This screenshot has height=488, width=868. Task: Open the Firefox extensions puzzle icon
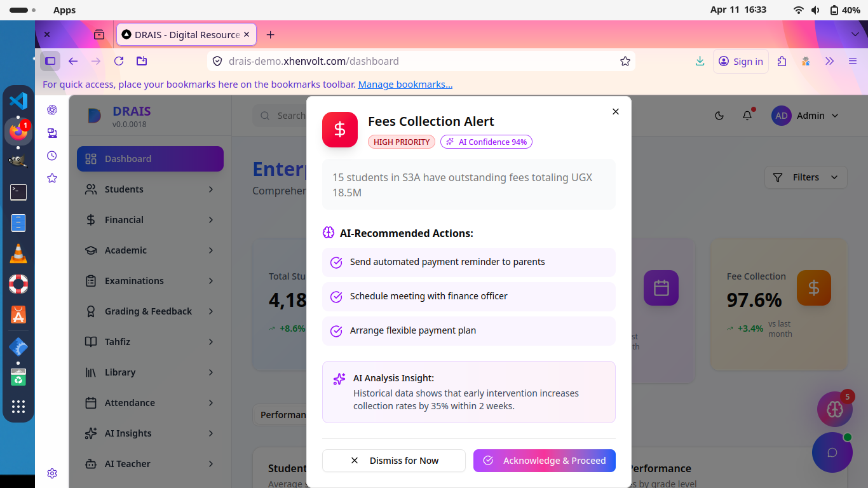(x=782, y=61)
